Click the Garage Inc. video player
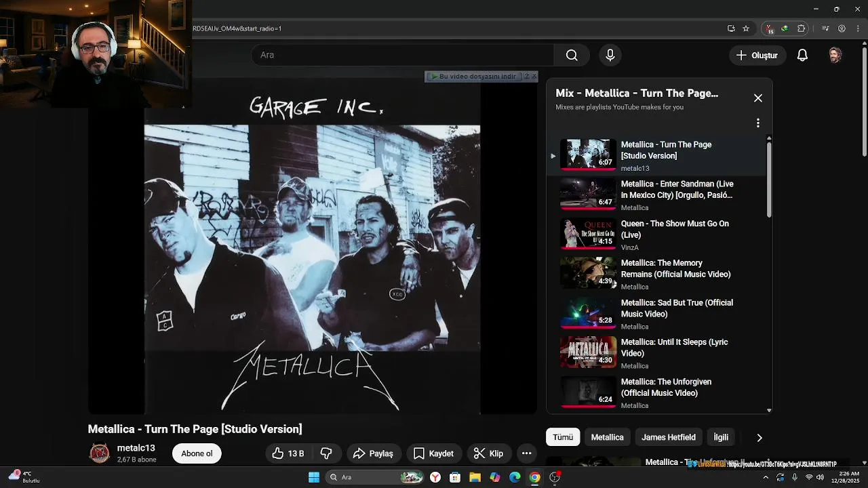The height and width of the screenshot is (488, 868). coord(312,247)
